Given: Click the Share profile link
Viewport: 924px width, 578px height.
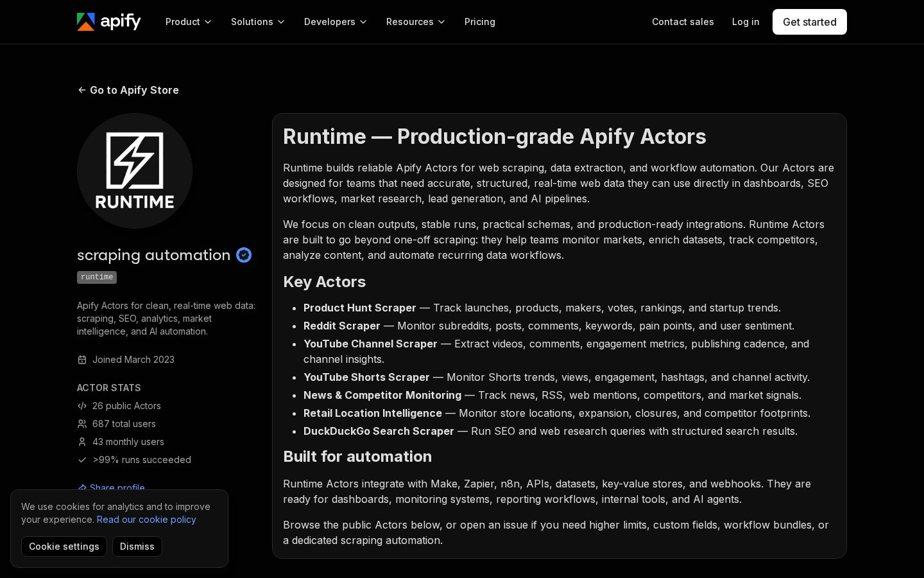Looking at the screenshot, I should 111,487.
